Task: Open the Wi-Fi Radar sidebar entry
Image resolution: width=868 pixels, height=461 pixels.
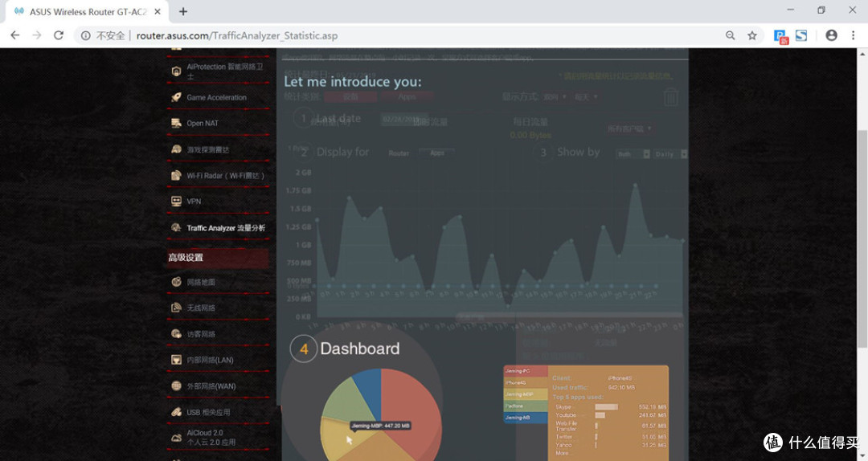Action: [218, 175]
